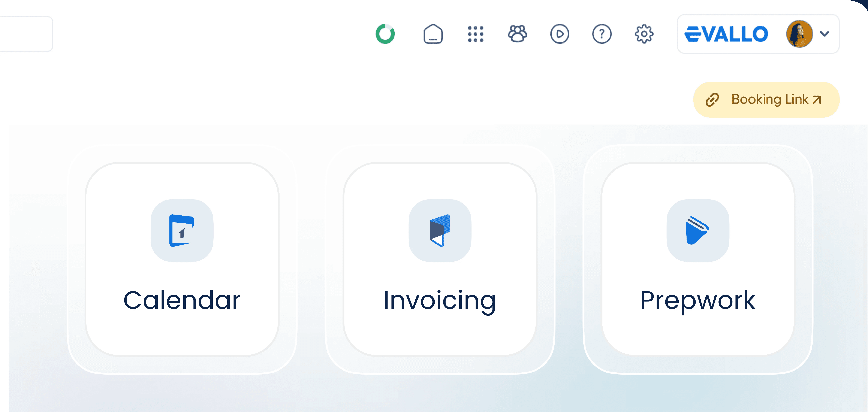Image resolution: width=868 pixels, height=412 pixels.
Task: Click the Prepwork app icon
Action: [698, 230]
